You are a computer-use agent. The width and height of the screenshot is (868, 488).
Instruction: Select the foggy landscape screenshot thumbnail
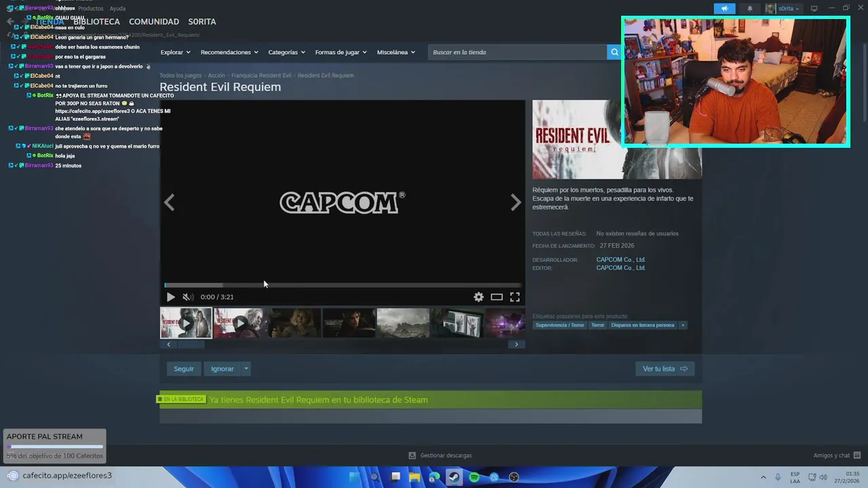[403, 323]
